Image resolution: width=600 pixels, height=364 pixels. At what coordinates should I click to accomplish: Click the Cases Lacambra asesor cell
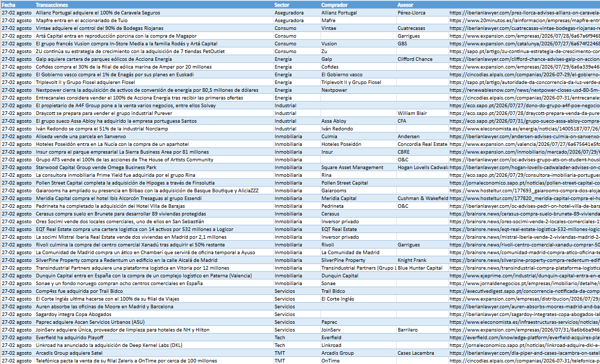click(x=423, y=353)
